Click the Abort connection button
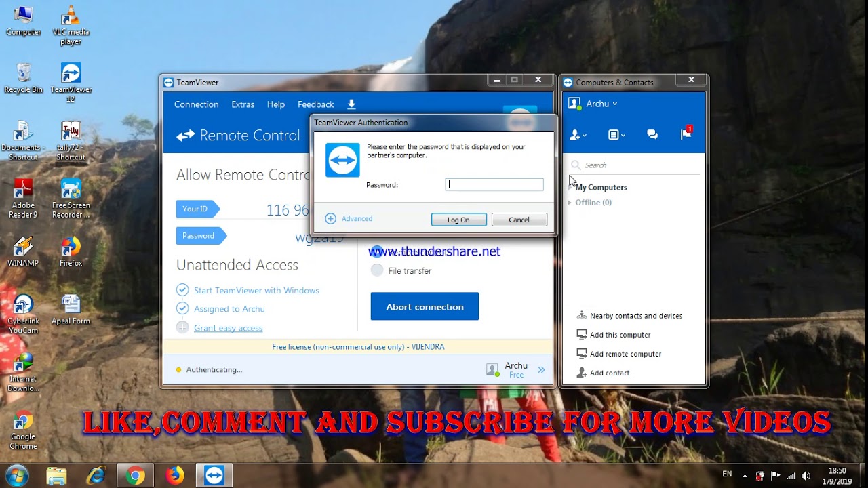868x488 pixels. [x=425, y=306]
